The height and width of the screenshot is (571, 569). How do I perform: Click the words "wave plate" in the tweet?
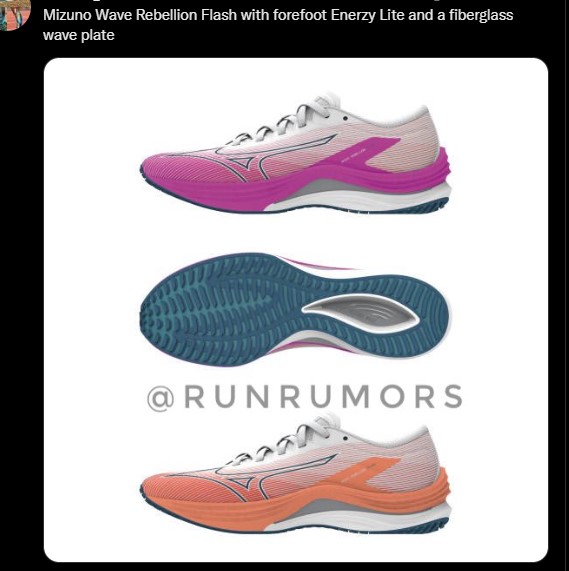tap(79, 35)
